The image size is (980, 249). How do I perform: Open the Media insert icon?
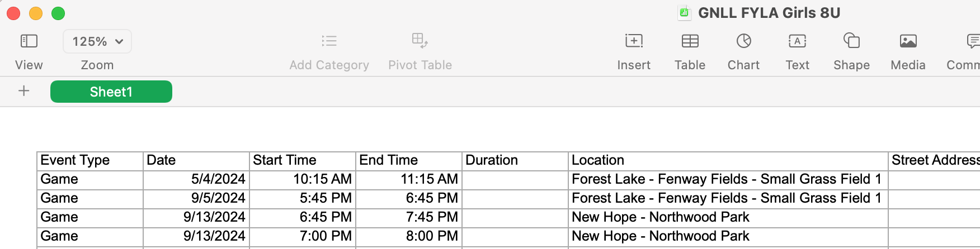[908, 41]
